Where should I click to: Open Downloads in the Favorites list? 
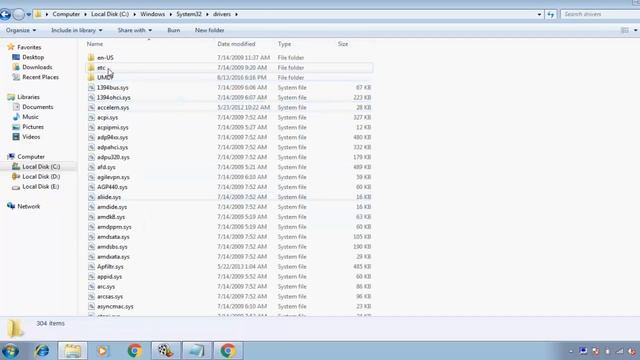[x=37, y=67]
